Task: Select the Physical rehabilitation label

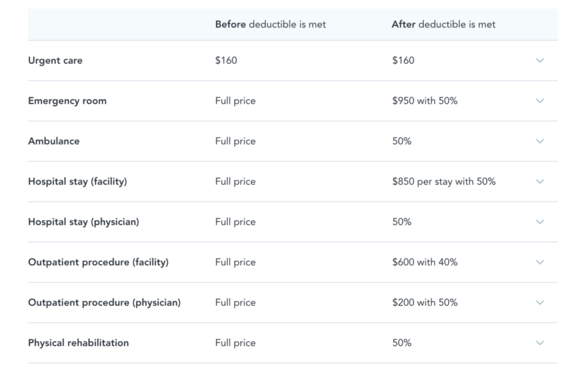Action: [x=78, y=343]
